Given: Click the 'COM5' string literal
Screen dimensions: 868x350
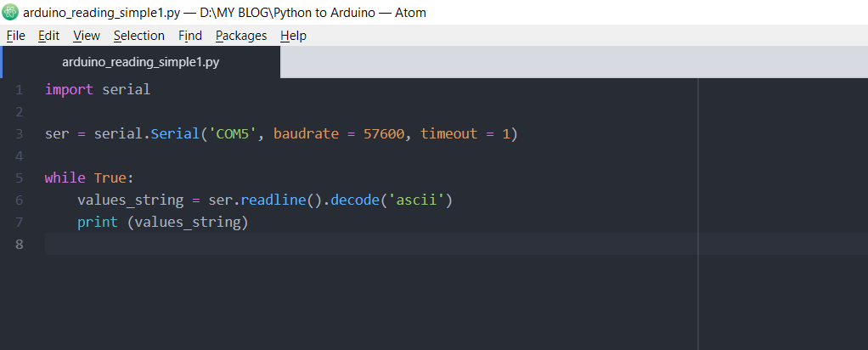Looking at the screenshot, I should pos(233,134).
